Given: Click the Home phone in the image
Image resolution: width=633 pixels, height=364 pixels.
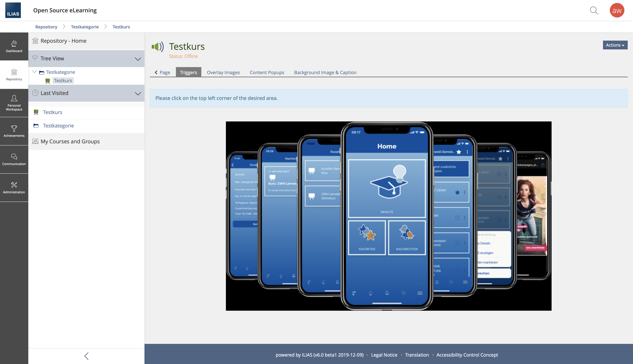Looking at the screenshot, I should point(386,215).
